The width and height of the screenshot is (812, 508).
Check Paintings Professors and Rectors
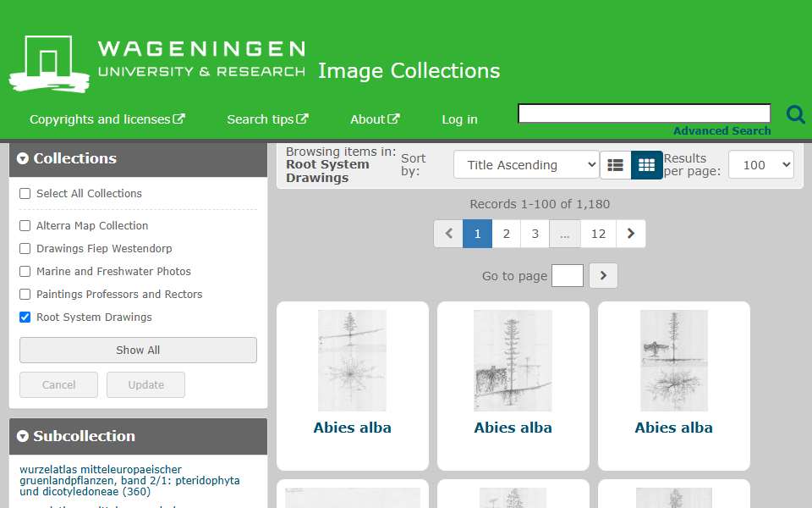tap(25, 294)
